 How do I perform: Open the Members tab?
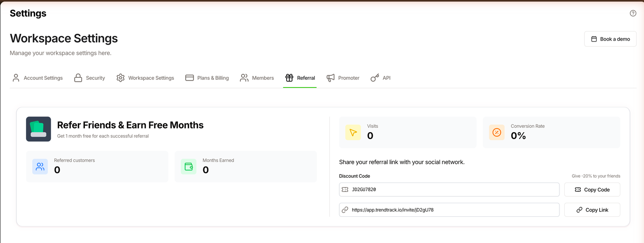point(257,78)
